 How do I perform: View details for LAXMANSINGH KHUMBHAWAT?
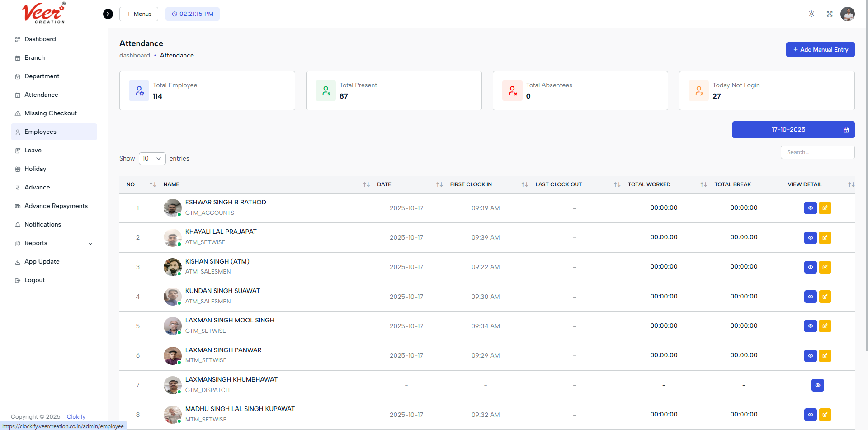pos(817,385)
